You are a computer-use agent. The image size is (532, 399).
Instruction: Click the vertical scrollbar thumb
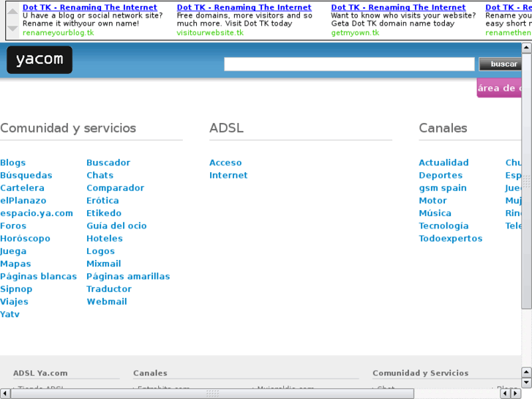coord(526,181)
